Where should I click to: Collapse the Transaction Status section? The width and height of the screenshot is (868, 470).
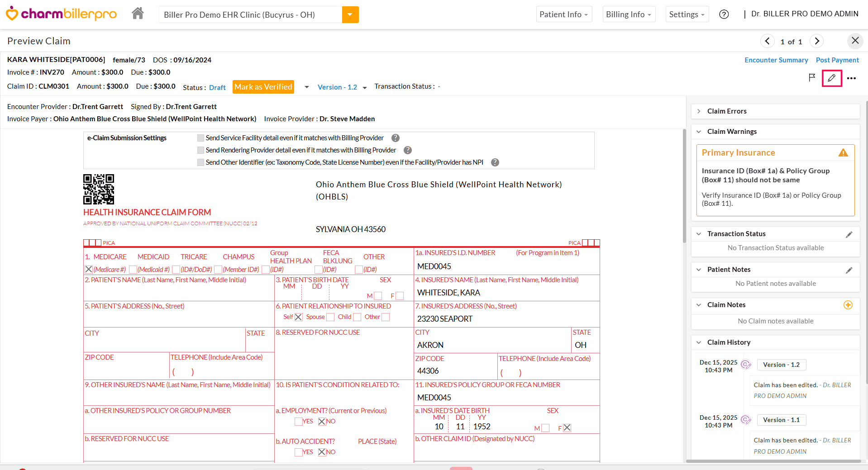point(699,234)
